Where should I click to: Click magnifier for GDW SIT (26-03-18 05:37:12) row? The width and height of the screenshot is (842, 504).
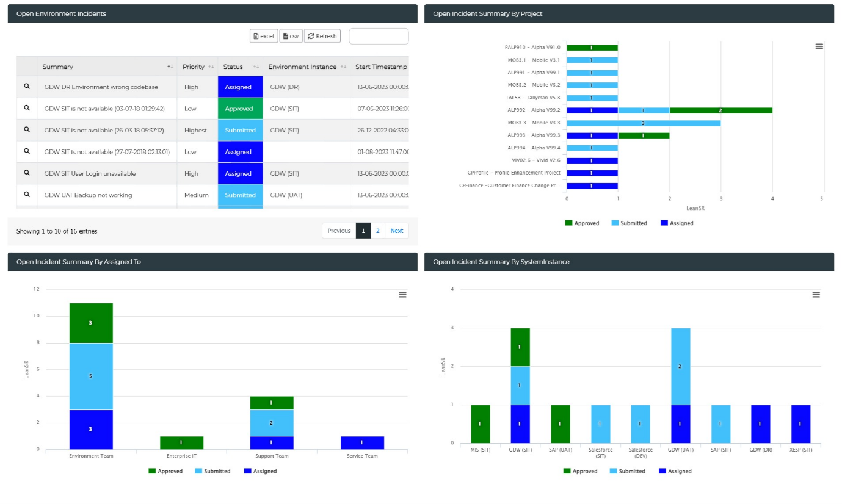click(27, 130)
